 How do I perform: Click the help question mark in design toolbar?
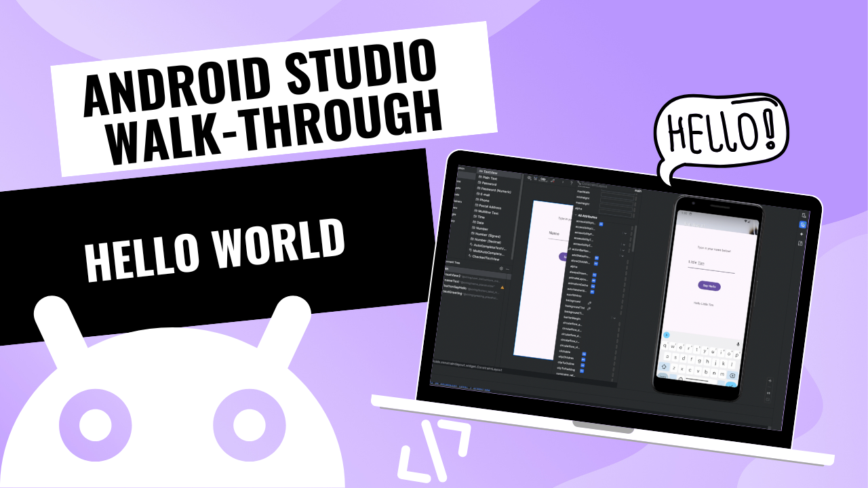(x=571, y=182)
